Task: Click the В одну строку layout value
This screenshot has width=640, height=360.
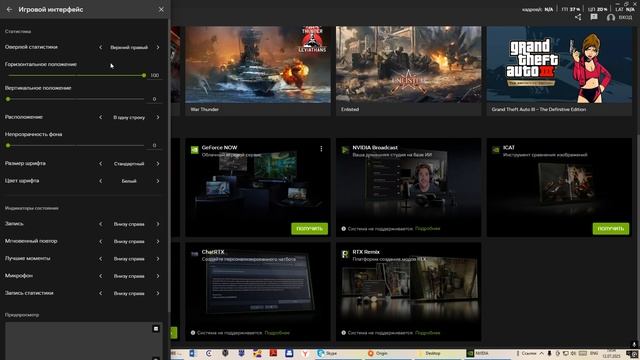Action: [x=129, y=118]
